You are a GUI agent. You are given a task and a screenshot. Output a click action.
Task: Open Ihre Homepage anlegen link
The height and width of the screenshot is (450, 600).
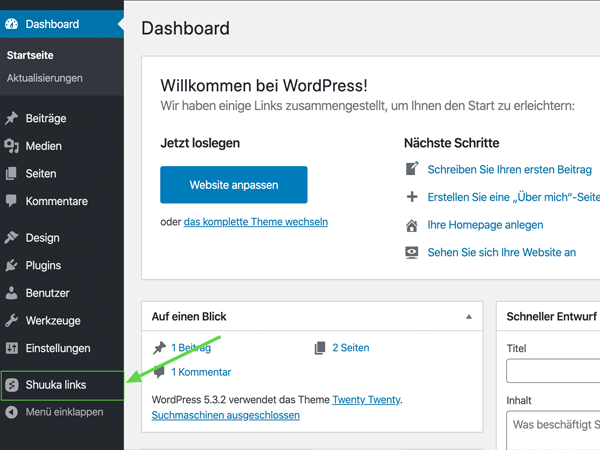[485, 225]
